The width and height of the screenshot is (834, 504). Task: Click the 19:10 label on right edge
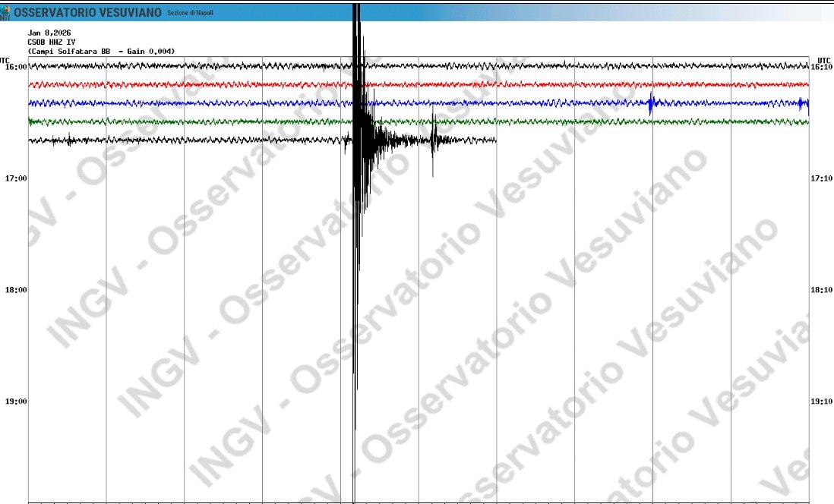[x=821, y=402]
